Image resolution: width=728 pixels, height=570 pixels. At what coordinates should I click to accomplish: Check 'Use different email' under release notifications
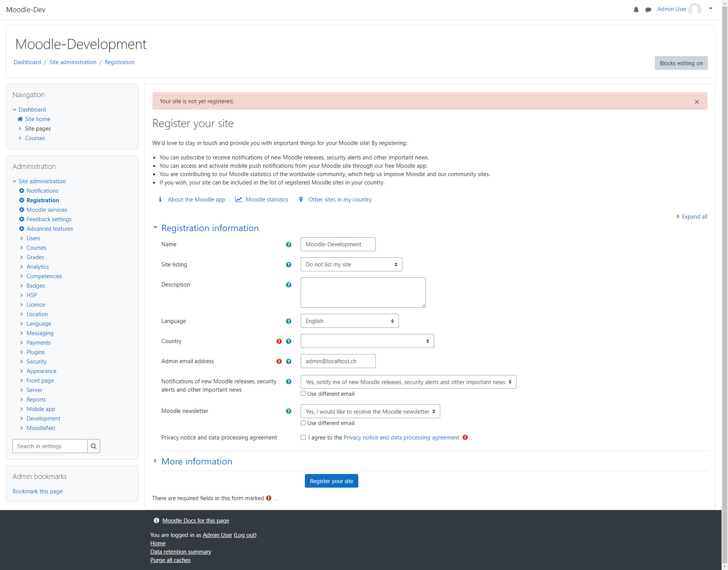click(x=303, y=394)
